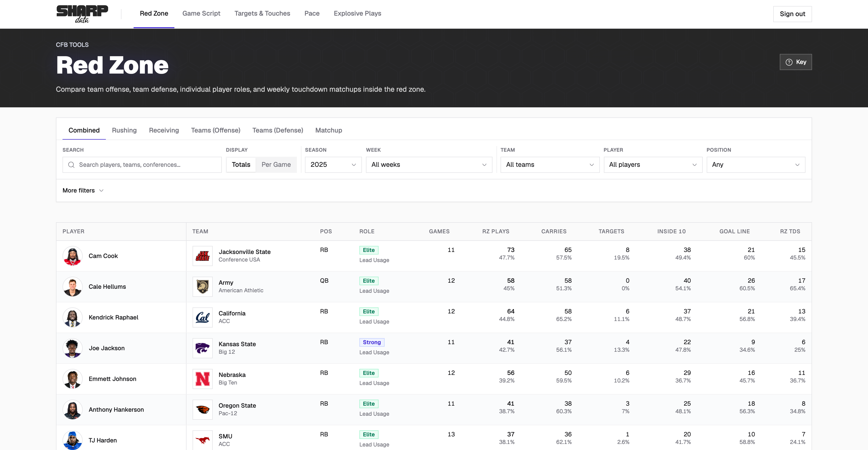Expand More filters
The image size is (868, 450).
(83, 191)
